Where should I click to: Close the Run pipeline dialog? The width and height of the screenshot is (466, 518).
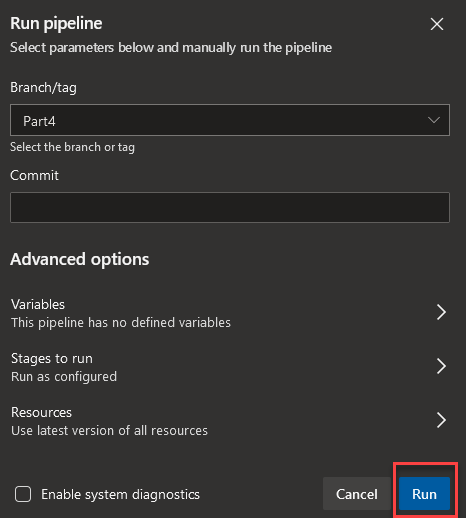(437, 24)
